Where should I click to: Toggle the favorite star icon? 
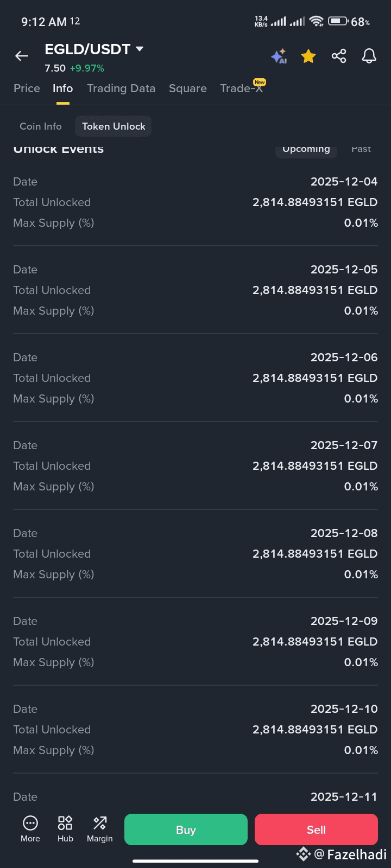(x=308, y=56)
